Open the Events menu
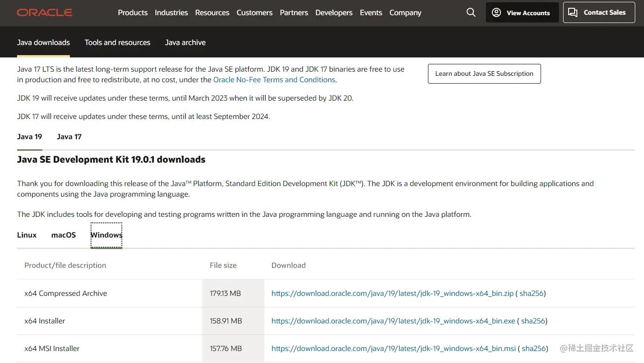The width and height of the screenshot is (644, 363). [x=371, y=13]
